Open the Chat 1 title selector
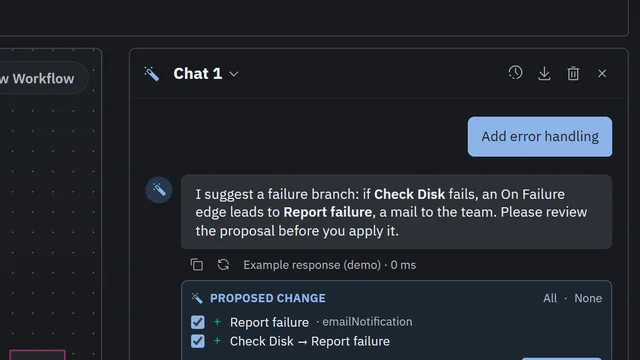640x360 pixels. pos(206,74)
